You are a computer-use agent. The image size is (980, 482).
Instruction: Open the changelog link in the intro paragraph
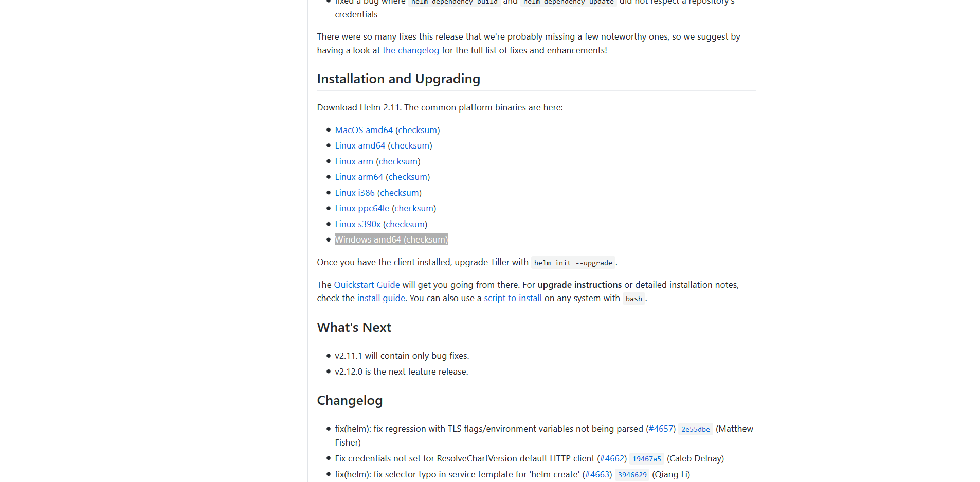point(410,50)
